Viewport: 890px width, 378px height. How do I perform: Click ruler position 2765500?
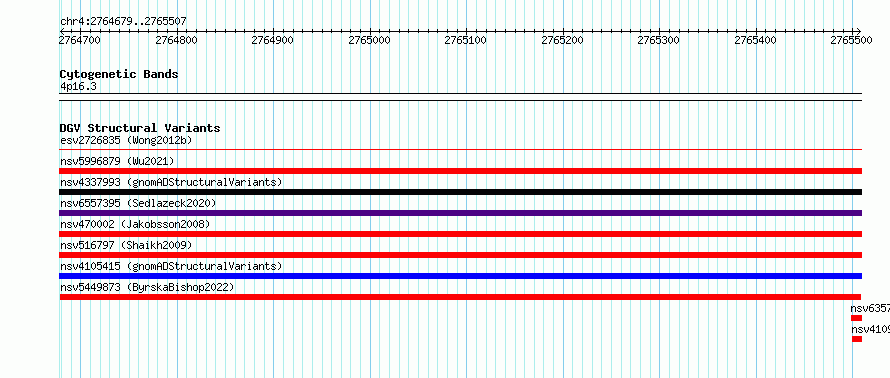tap(851, 40)
